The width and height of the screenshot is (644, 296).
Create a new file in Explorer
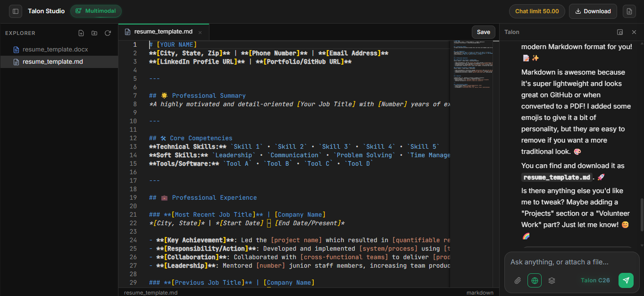click(81, 33)
